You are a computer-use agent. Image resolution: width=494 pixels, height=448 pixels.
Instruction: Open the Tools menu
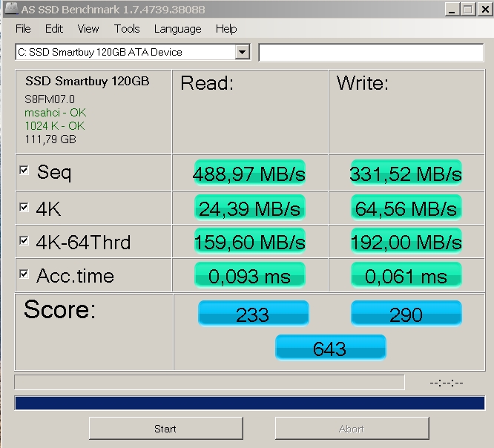127,29
